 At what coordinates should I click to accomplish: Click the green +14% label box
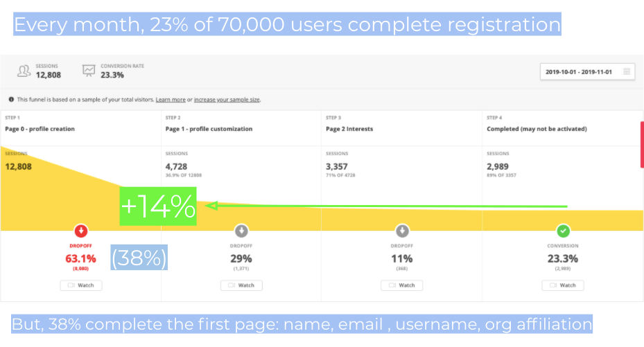point(158,206)
